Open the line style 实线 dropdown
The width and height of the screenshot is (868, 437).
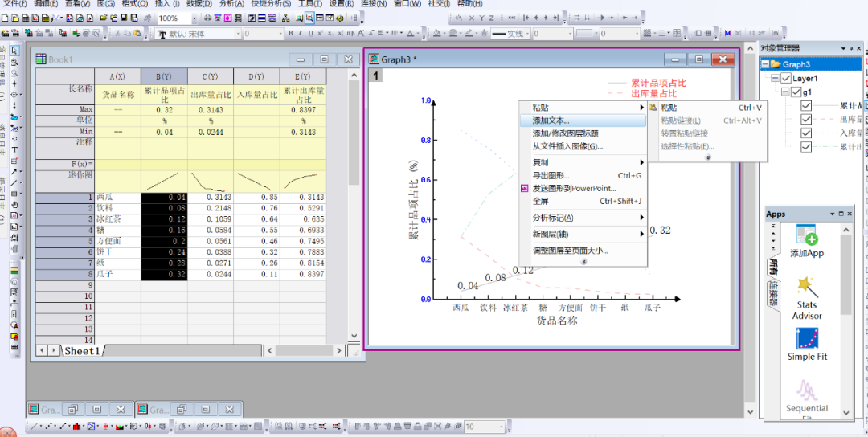[x=527, y=34]
